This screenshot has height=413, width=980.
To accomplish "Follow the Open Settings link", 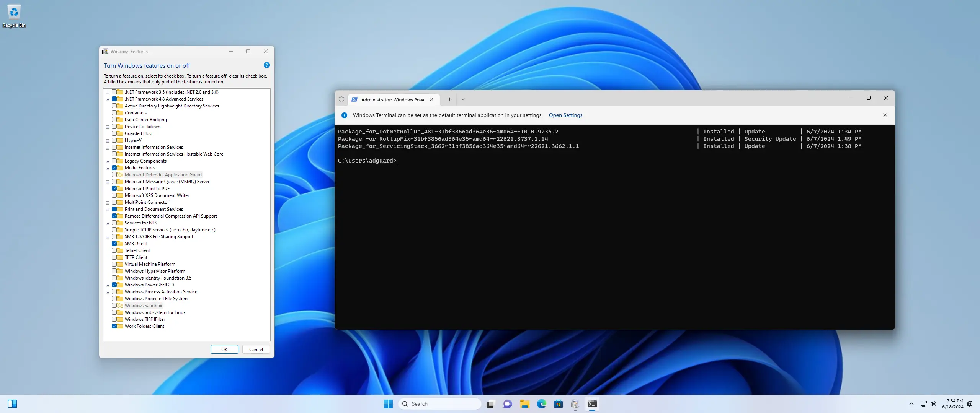I will pos(565,115).
